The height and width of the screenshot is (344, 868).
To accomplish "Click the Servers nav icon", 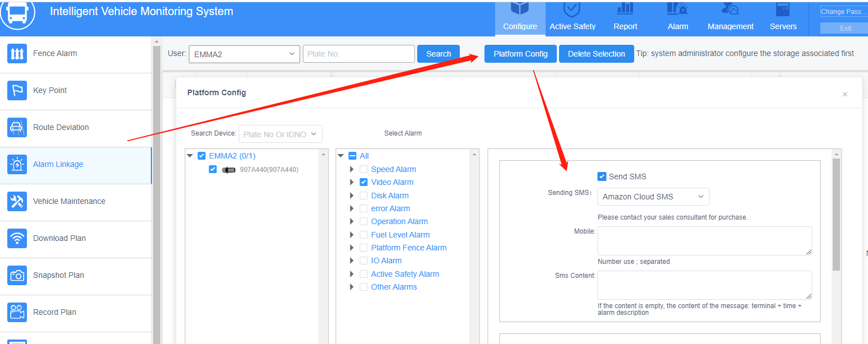I will tap(783, 8).
